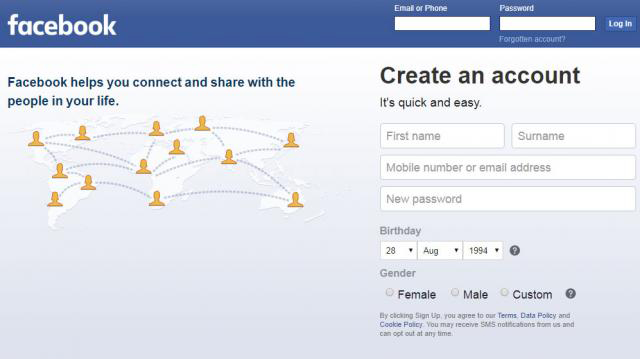Image resolution: width=640 pixels, height=360 pixels.
Task: Click the "Gender" label
Action: point(398,273)
